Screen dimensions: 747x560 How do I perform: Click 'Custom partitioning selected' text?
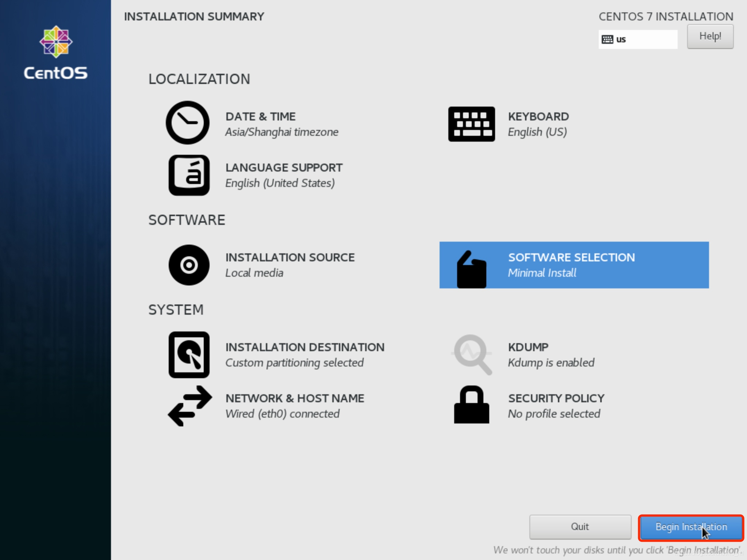tap(294, 363)
